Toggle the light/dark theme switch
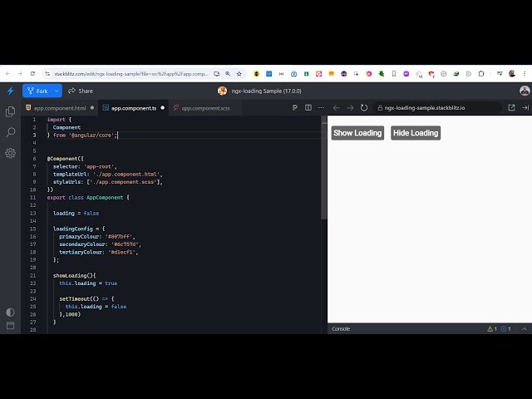 tap(10, 313)
